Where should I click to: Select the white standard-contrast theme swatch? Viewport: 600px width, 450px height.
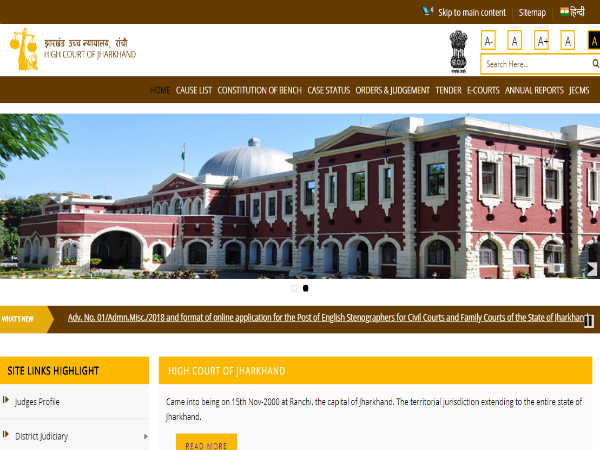(567, 40)
